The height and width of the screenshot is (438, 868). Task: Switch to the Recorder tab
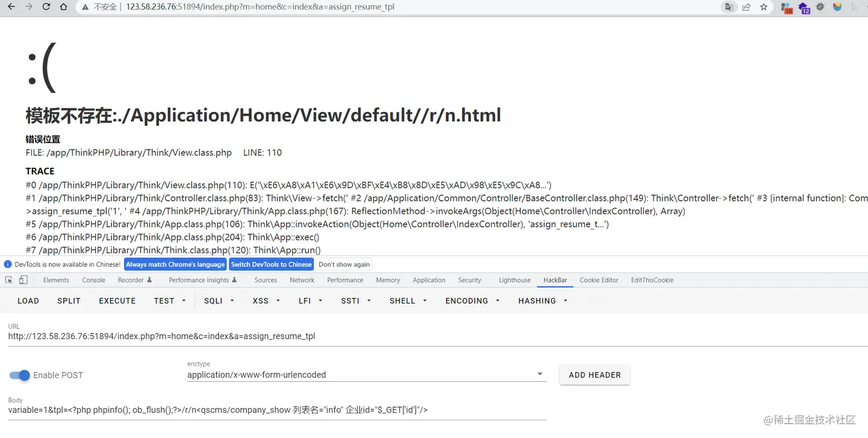point(135,280)
